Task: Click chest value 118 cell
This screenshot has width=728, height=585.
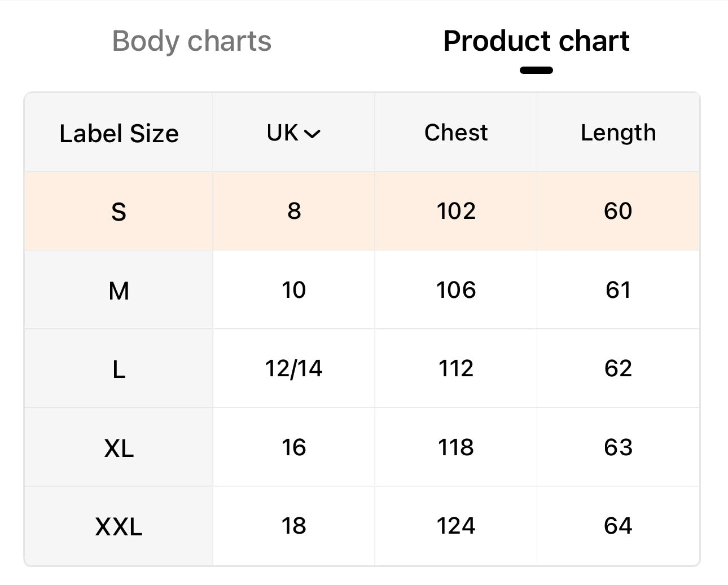Action: click(456, 447)
